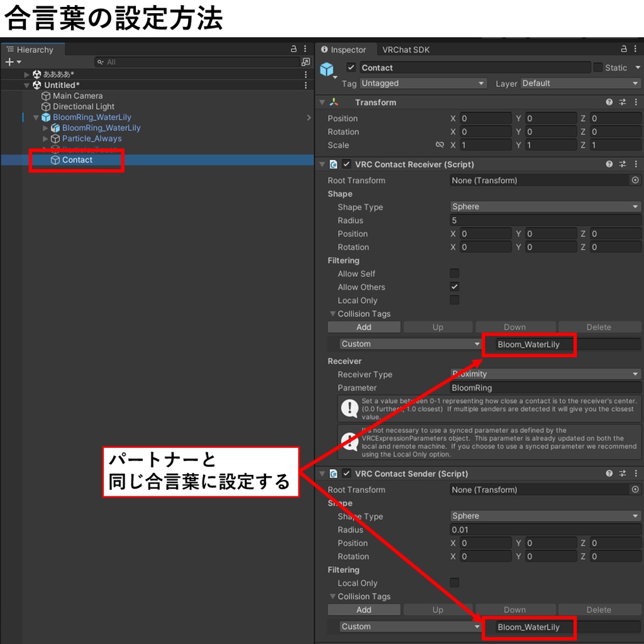The image size is (644, 644).
Task: Click the Parameter field showing BloomRing
Action: tap(545, 387)
